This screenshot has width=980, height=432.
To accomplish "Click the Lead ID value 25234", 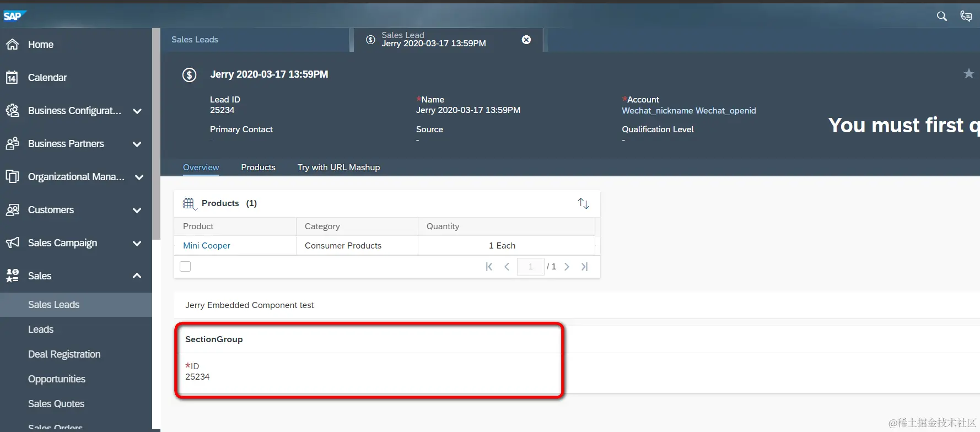I will (x=222, y=110).
